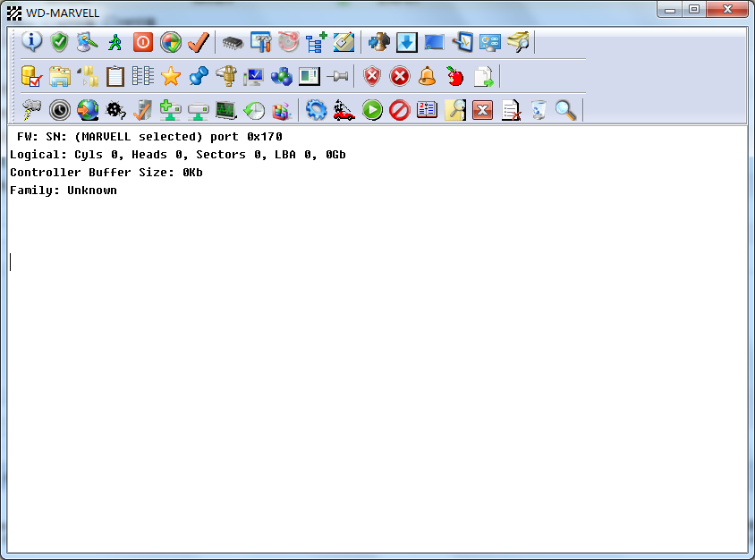Image resolution: width=755 pixels, height=560 pixels.
Task: Click the orange bell icon
Action: pyautogui.click(x=427, y=77)
